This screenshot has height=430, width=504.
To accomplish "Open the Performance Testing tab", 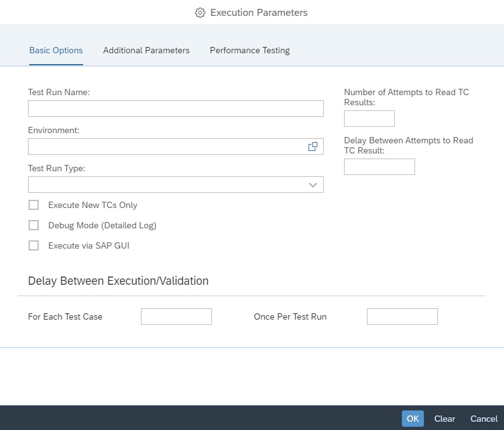I will pos(249,51).
